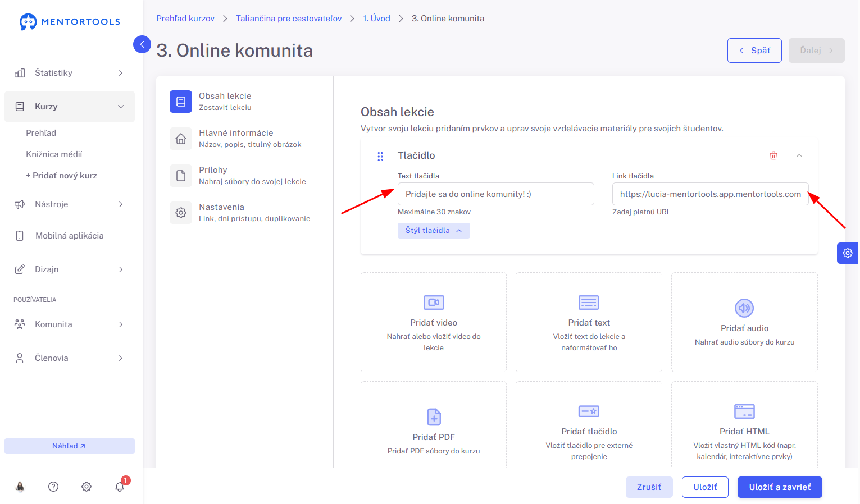This screenshot has height=504, width=860.
Task: Go to Taliančina pre cestovateľov breadcrumb
Action: click(x=289, y=19)
